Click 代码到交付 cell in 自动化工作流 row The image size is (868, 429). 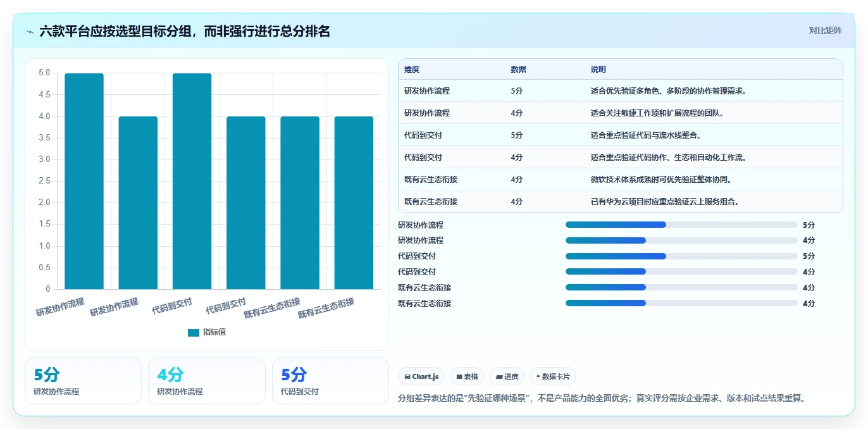pos(423,158)
